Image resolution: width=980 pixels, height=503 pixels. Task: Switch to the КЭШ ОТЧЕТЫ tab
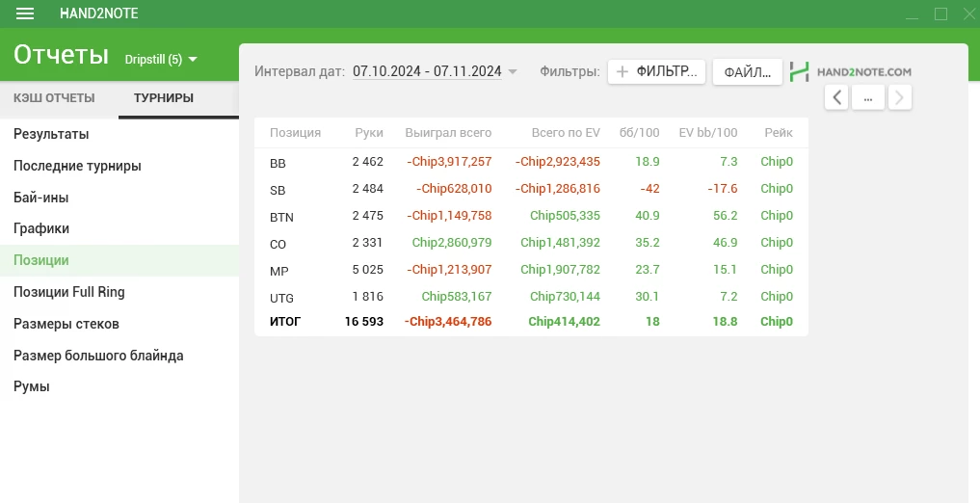click(54, 98)
